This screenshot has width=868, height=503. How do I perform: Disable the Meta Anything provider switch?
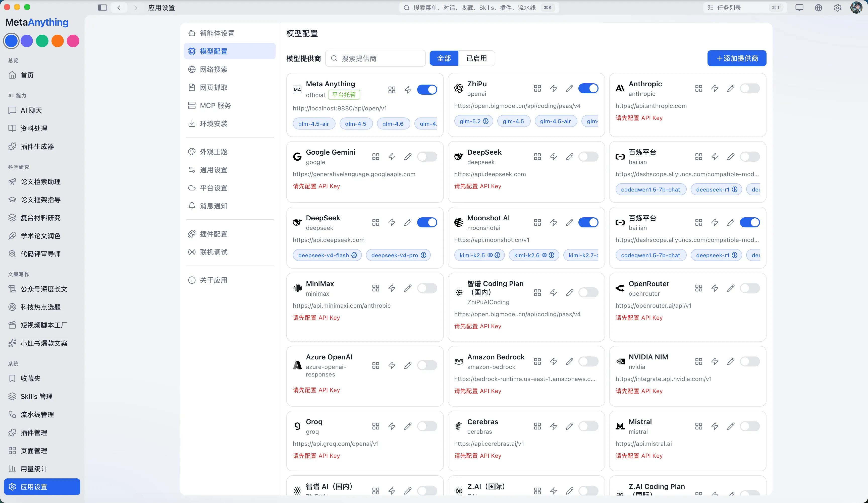point(427,90)
